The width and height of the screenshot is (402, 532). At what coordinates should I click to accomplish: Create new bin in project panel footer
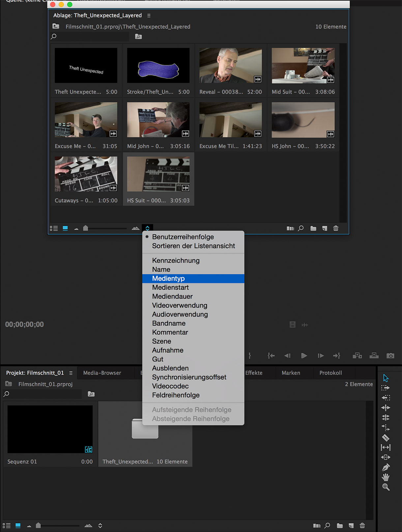click(x=340, y=525)
